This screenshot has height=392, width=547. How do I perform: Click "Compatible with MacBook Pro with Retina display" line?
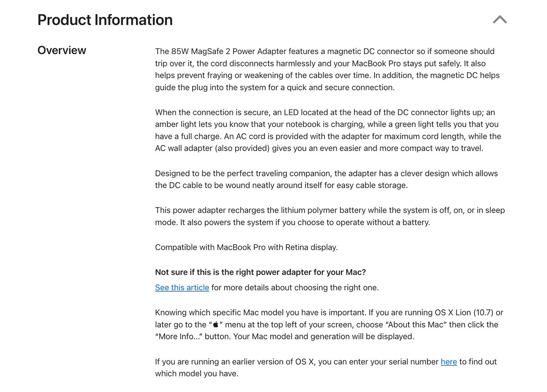coord(246,247)
